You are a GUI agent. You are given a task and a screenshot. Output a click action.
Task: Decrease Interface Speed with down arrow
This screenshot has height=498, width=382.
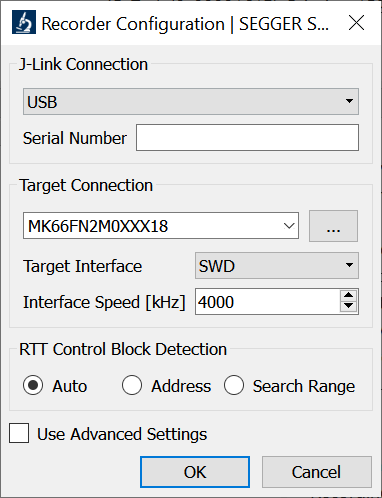(x=349, y=306)
